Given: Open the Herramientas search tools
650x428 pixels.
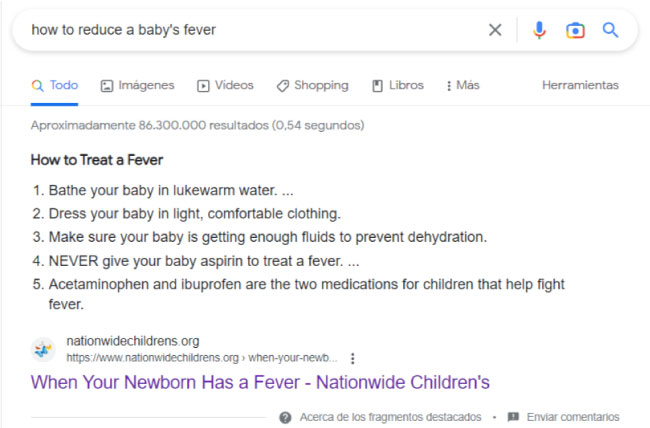Looking at the screenshot, I should click(x=580, y=85).
